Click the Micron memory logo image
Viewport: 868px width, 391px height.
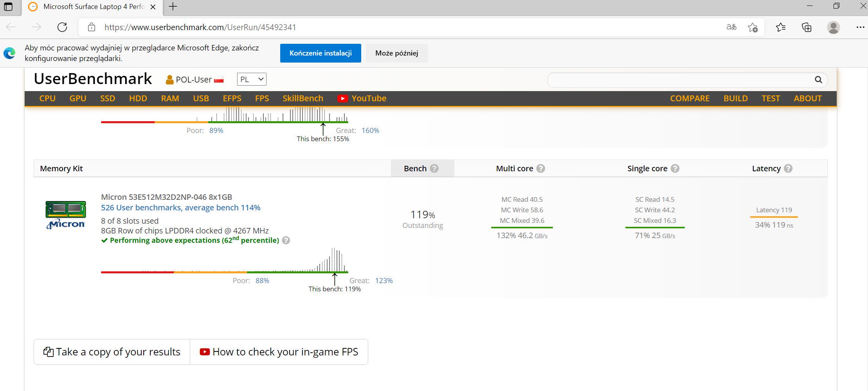coord(66,215)
